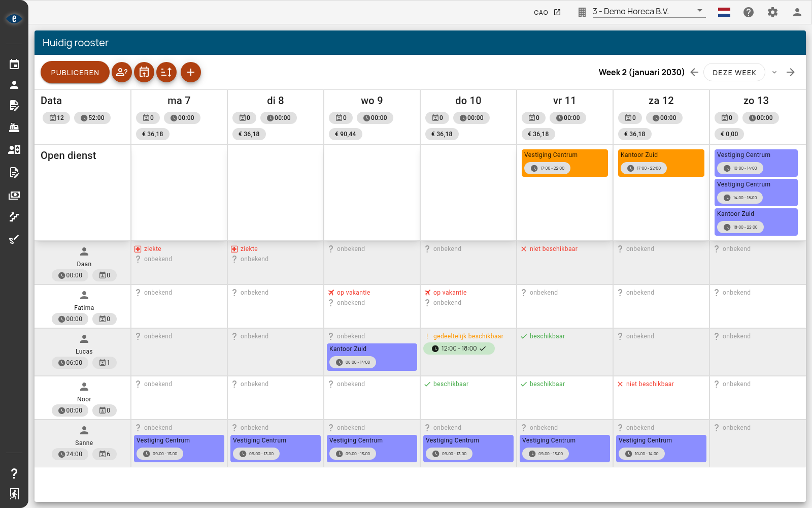Open user account icon in top bar
Viewport: 812px width, 508px height.
[797, 12]
